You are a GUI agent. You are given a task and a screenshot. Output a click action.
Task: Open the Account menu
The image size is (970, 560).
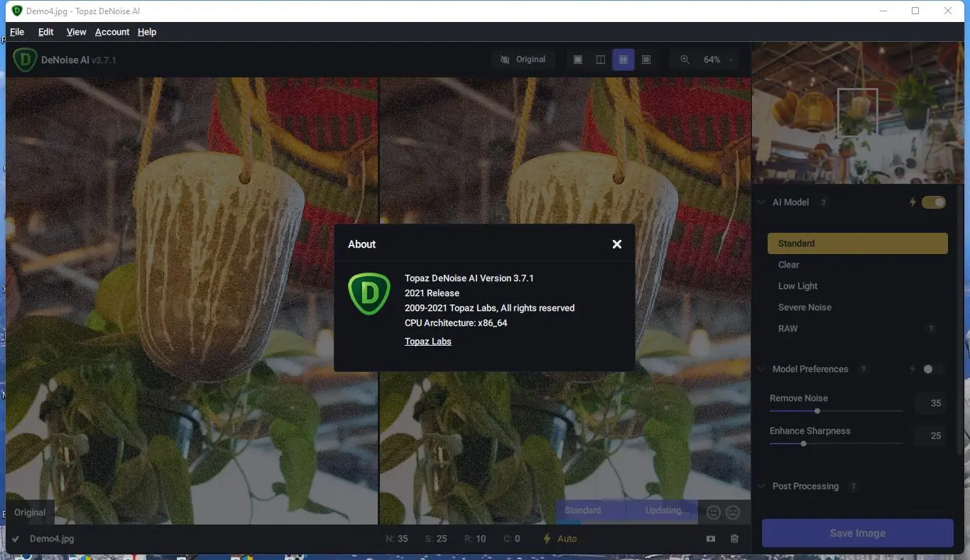pos(112,32)
